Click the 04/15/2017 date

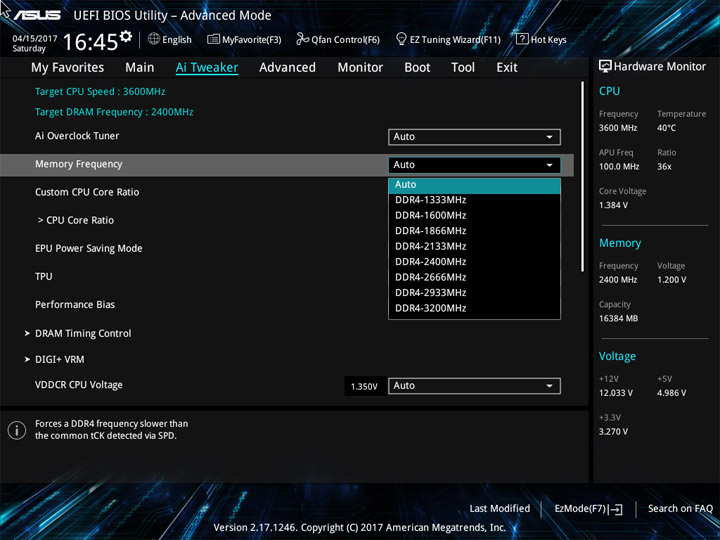pyautogui.click(x=34, y=39)
